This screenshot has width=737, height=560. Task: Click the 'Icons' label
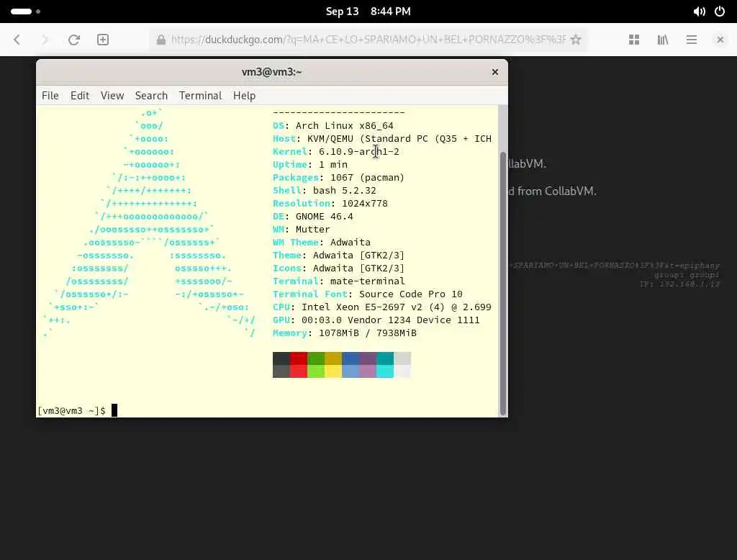pos(287,268)
